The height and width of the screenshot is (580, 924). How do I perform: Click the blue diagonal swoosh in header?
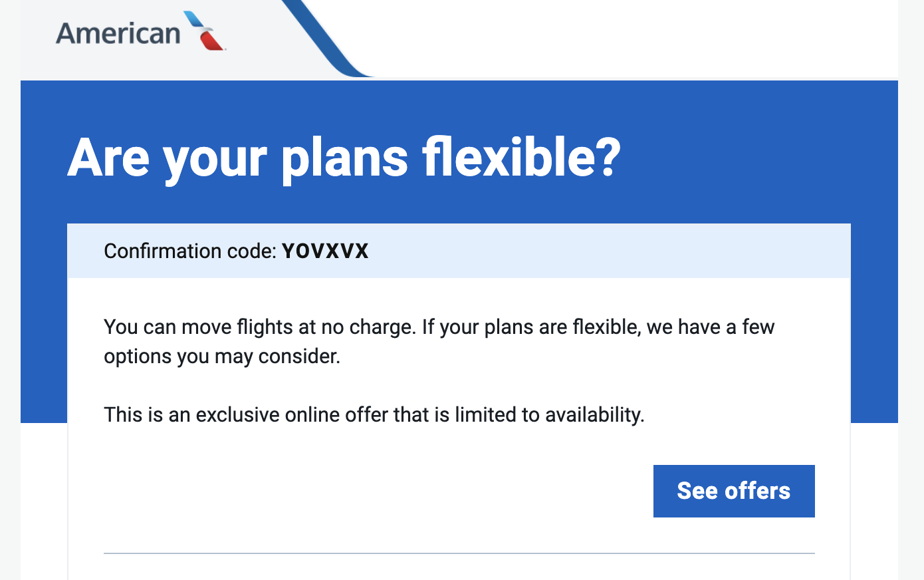326,38
